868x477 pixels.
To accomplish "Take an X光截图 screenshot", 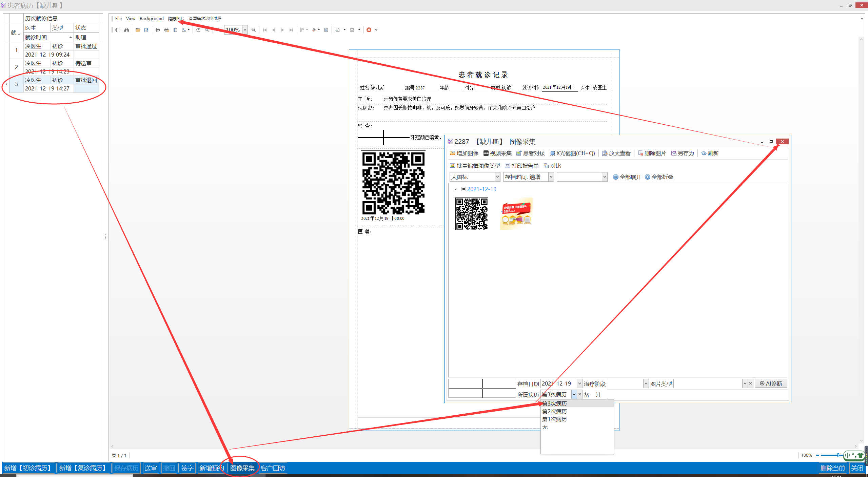I will (x=572, y=153).
